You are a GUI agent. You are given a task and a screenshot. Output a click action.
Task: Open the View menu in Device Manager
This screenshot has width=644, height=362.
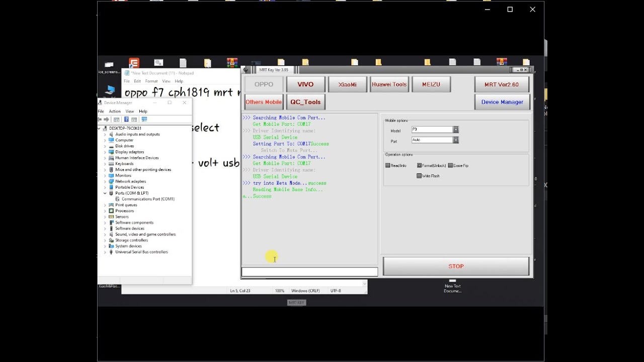pyautogui.click(x=130, y=111)
